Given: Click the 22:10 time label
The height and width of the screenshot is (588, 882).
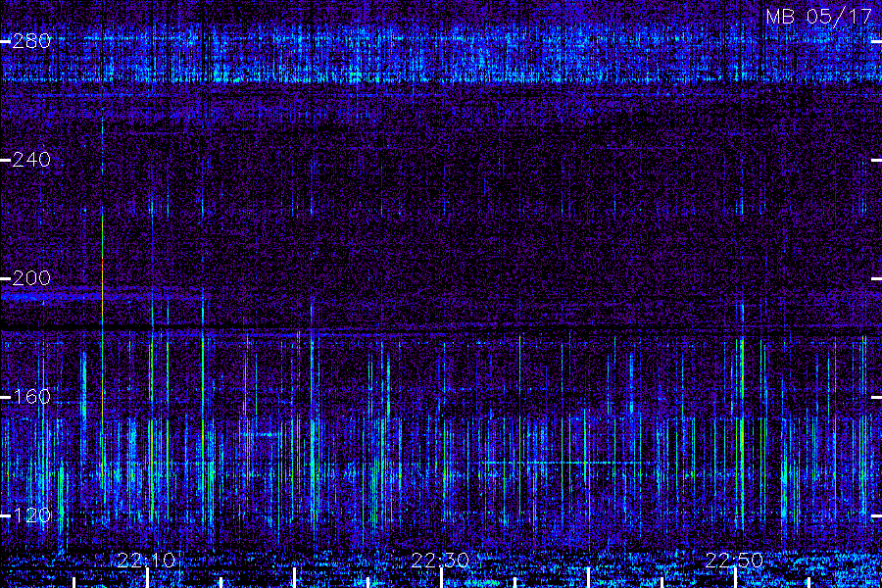Looking at the screenshot, I should pos(146,560).
